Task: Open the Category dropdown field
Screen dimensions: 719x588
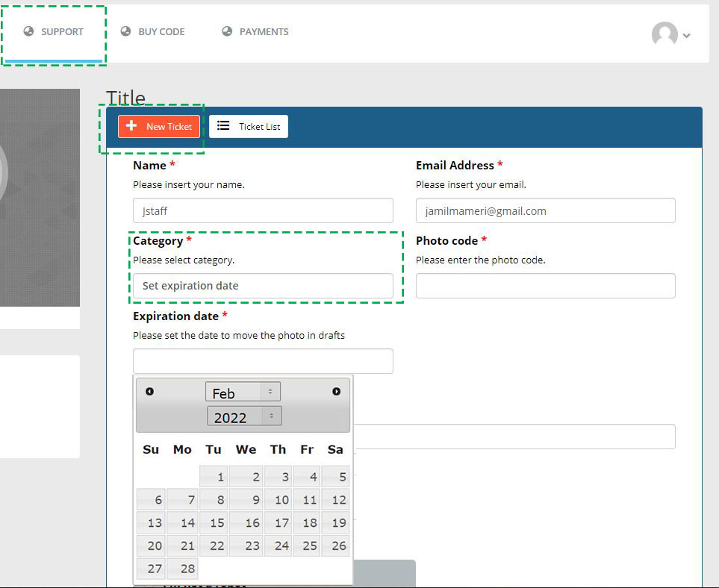Action: 262,286
